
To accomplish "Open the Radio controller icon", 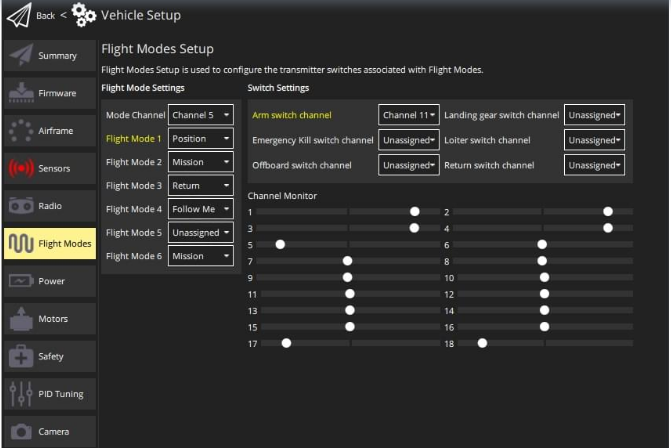I will click(21, 206).
